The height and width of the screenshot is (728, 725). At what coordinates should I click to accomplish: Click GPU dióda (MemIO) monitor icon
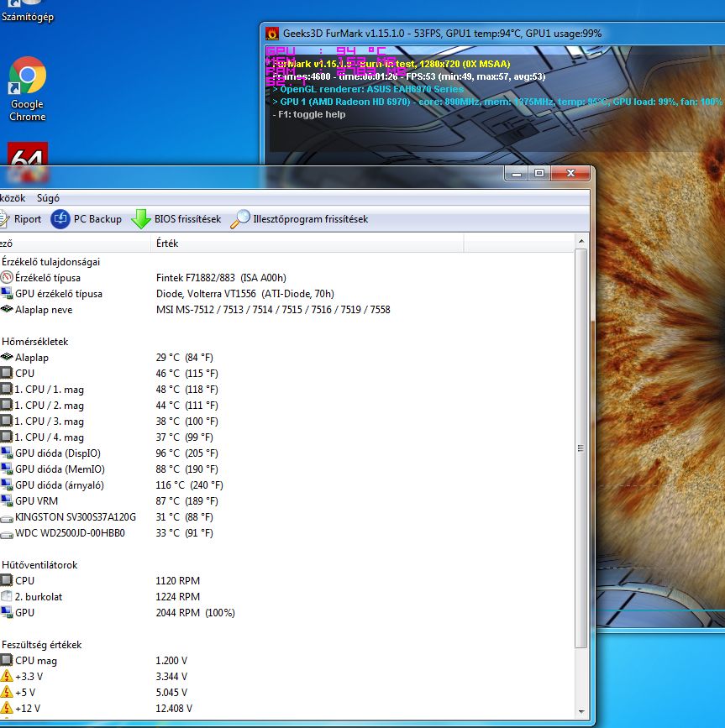(x=7, y=469)
